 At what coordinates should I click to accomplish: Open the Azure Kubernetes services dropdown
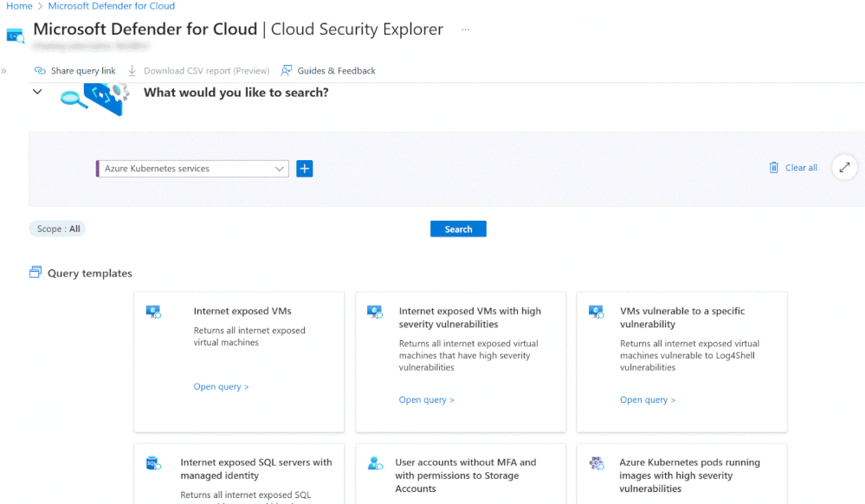[192, 168]
